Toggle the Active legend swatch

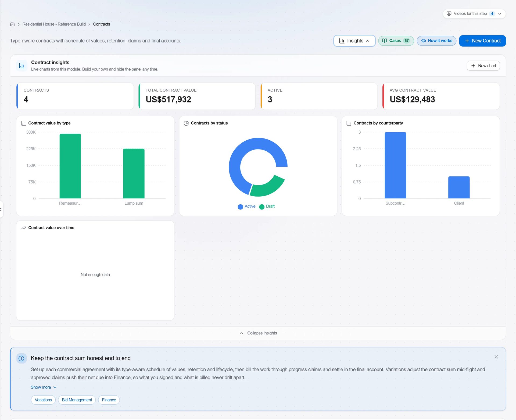click(240, 207)
